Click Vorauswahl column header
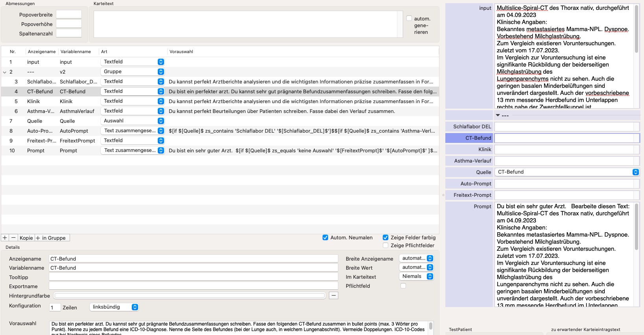 [181, 52]
